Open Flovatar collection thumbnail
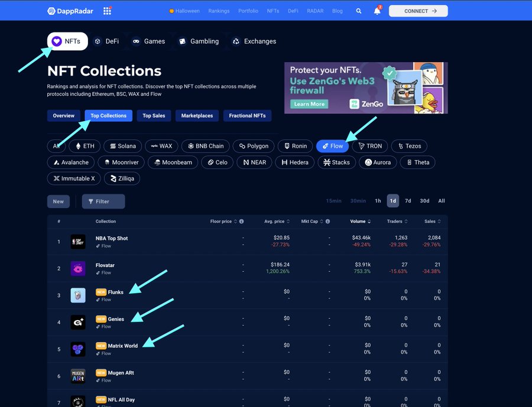 pos(78,269)
